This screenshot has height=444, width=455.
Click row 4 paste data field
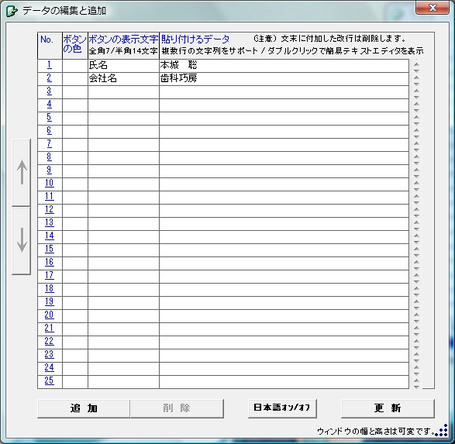[x=284, y=105]
